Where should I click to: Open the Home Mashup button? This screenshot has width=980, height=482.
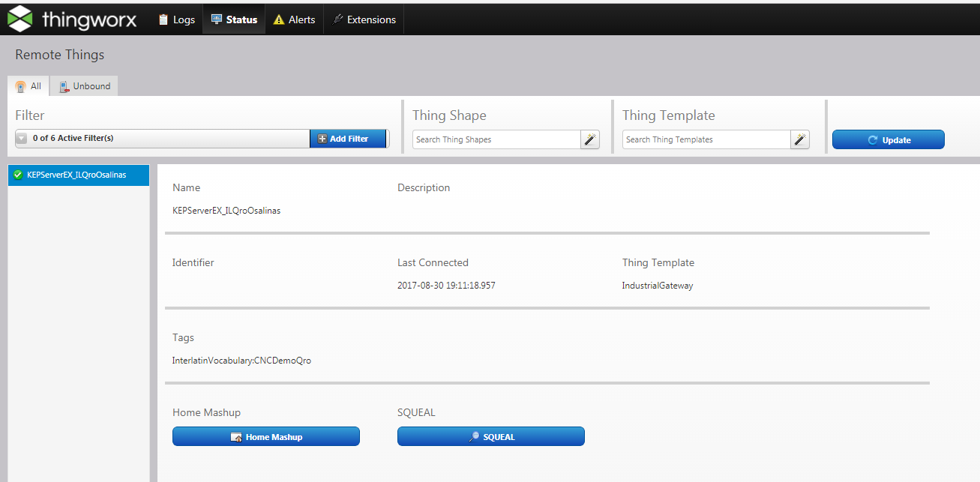pos(266,436)
